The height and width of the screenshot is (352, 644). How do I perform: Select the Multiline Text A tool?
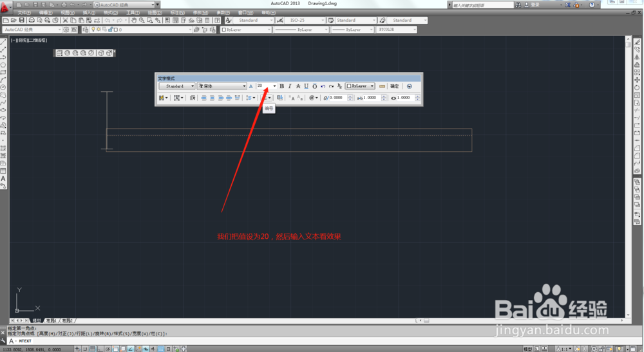[3, 178]
